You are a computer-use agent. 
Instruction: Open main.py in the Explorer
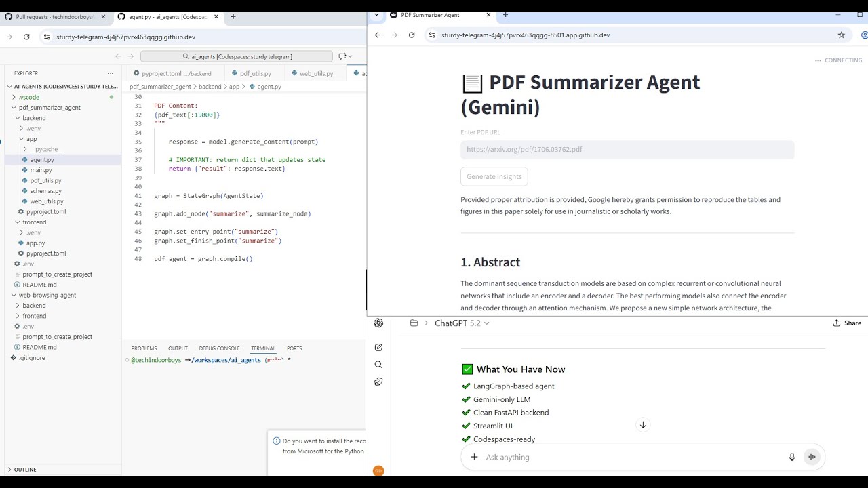tap(41, 170)
